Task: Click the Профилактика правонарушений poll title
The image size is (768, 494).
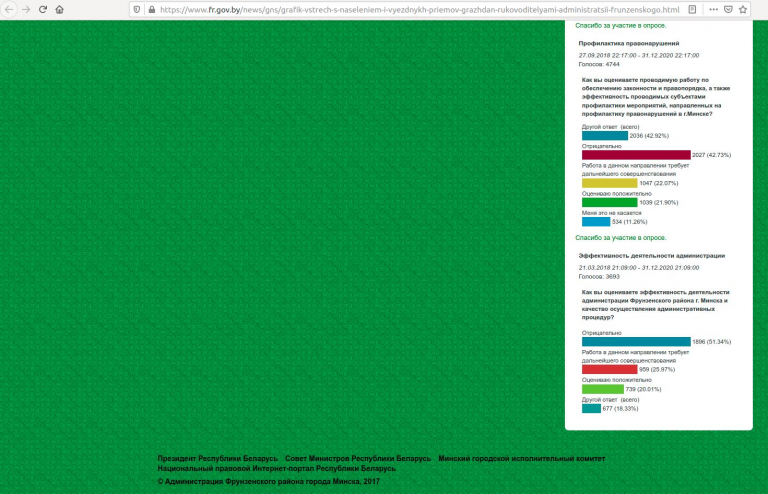Action: click(x=629, y=44)
